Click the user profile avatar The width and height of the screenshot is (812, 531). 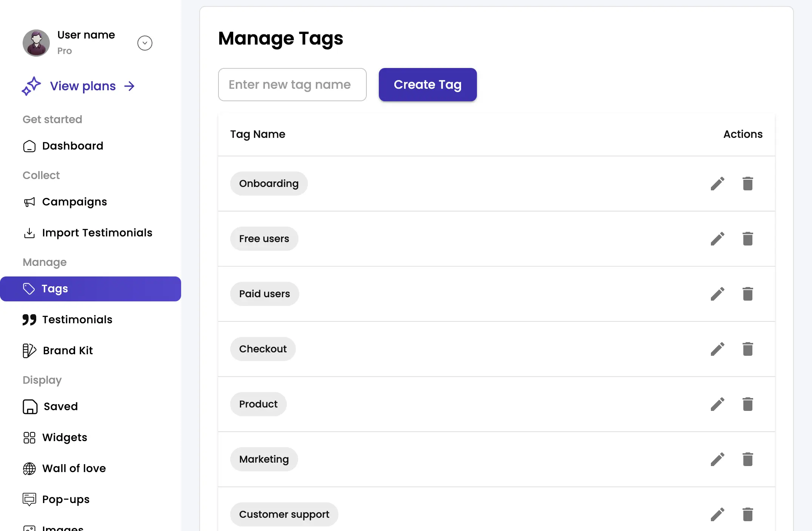pos(36,43)
